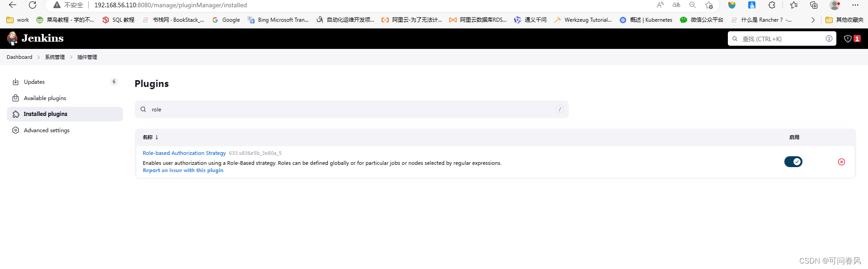Open the collections icon
Viewport: 868px width, 269px height.
point(814,5)
